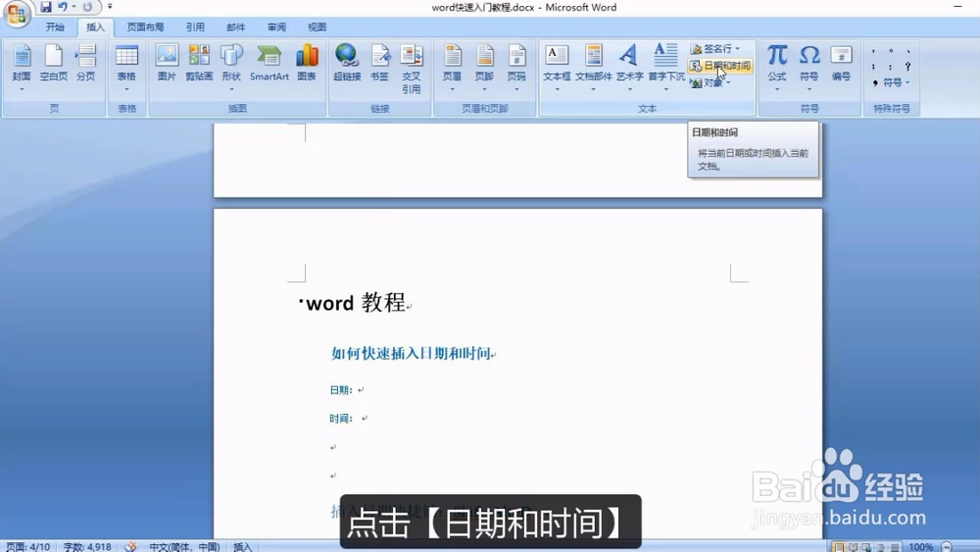The image size is (980, 552).
Task: Insert a cross-reference (交叉引用)
Action: 412,69
